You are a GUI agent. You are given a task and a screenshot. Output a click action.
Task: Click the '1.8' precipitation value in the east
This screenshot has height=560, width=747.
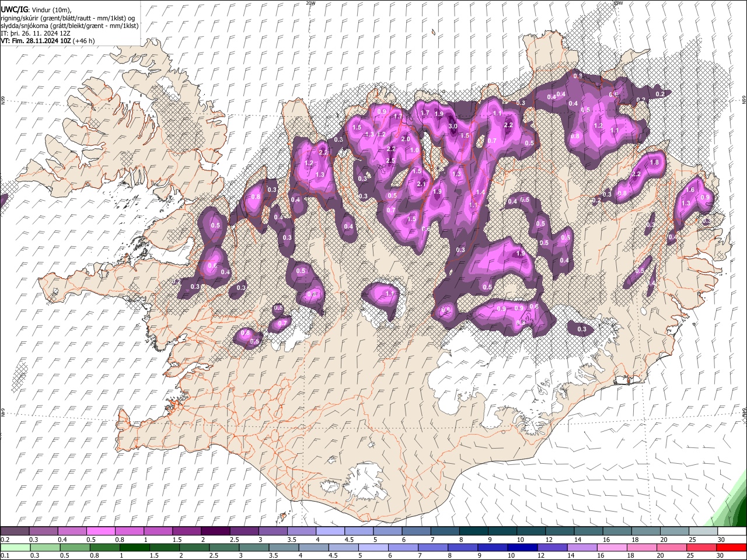click(x=654, y=162)
